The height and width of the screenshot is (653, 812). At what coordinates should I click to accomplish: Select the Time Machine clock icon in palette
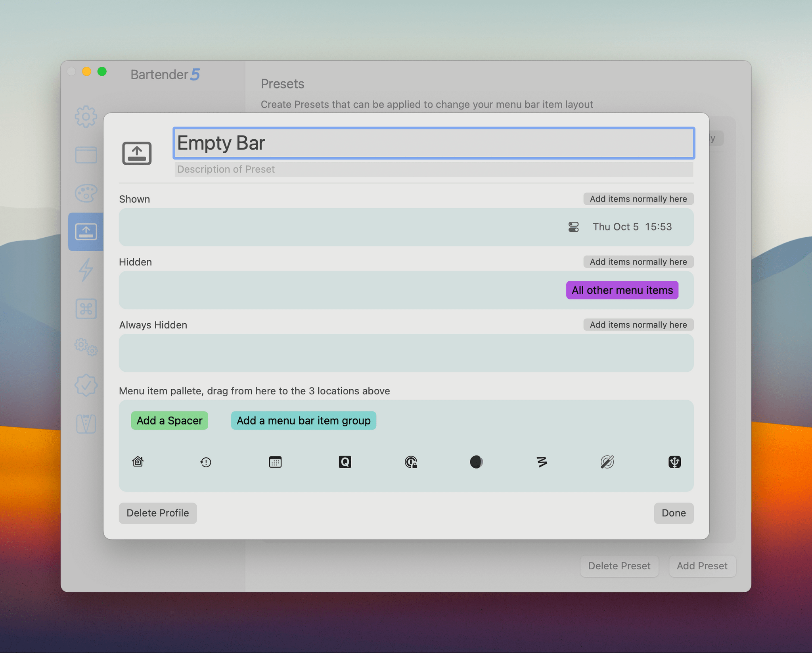pos(206,462)
